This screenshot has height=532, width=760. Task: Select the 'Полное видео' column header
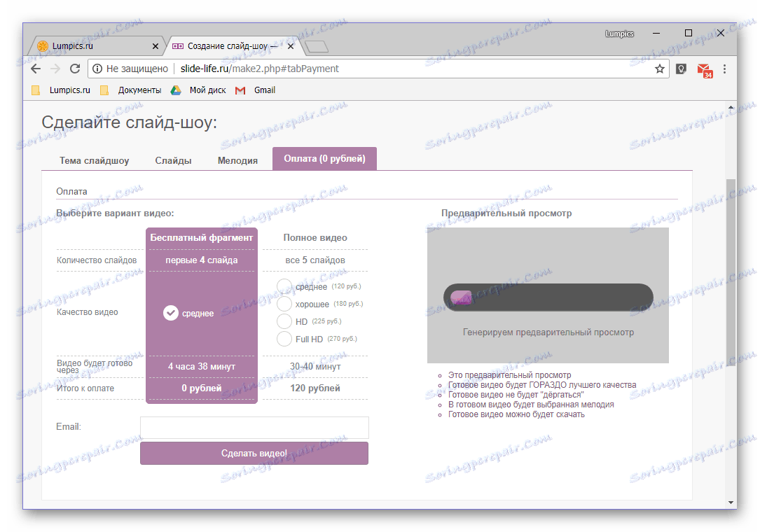pos(315,238)
